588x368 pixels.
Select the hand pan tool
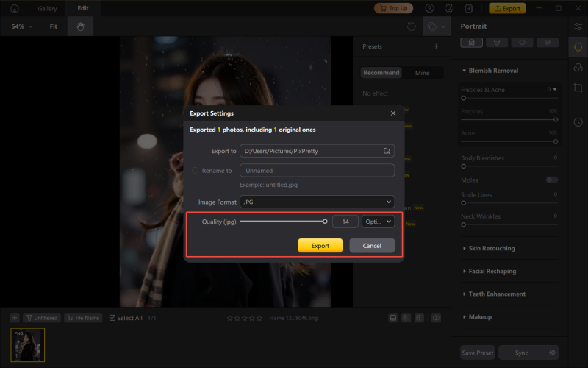80,26
